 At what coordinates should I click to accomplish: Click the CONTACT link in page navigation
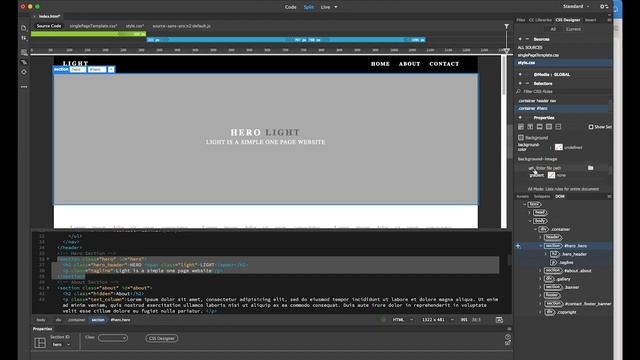click(x=444, y=64)
